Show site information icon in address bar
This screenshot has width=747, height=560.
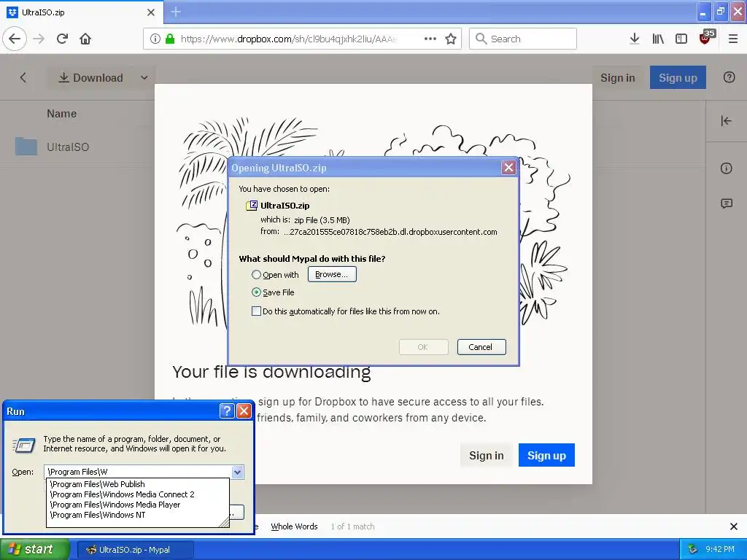(155, 39)
